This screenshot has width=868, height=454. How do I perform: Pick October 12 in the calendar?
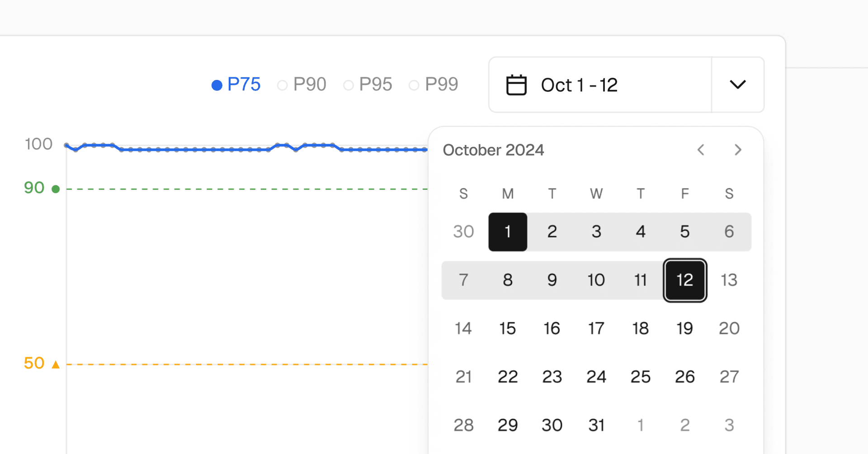coord(684,280)
